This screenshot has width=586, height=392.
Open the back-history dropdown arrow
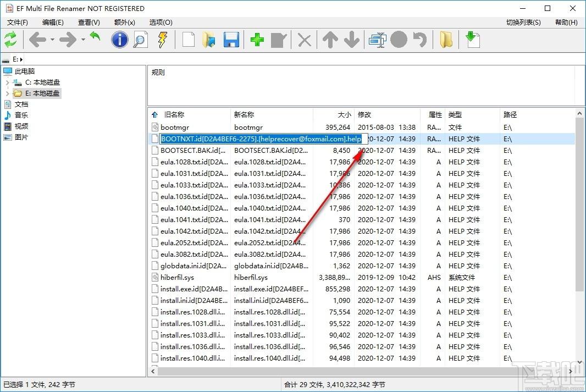coord(52,40)
